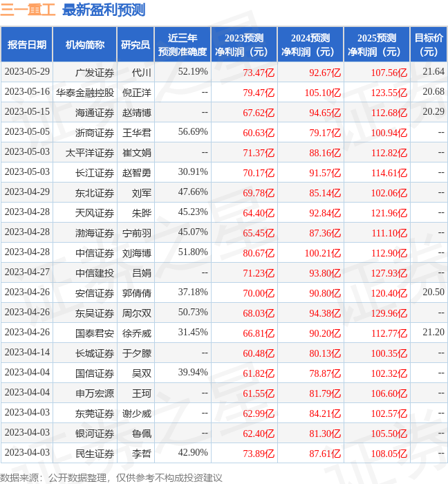448x484 pixels.
Task: Click 2025 profit value 127.93亿
Action: pyautogui.click(x=389, y=273)
